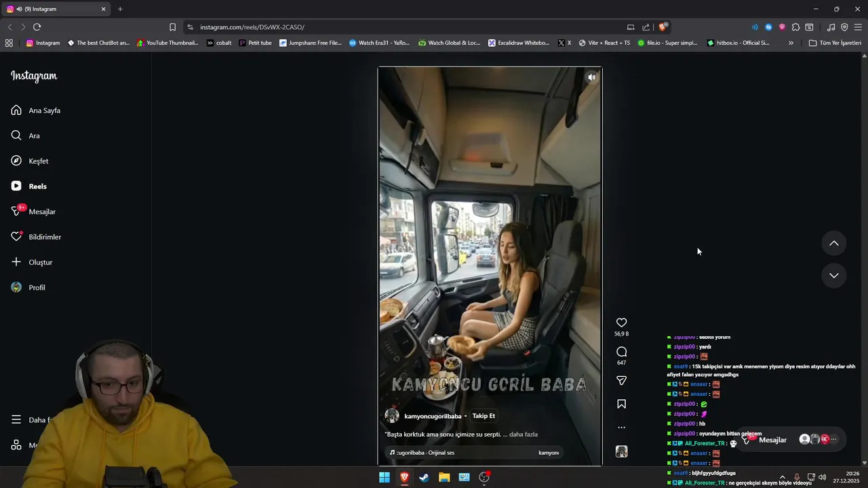The image size is (868, 488).
Task: Click share page icon in address bar
Action: [x=646, y=27]
